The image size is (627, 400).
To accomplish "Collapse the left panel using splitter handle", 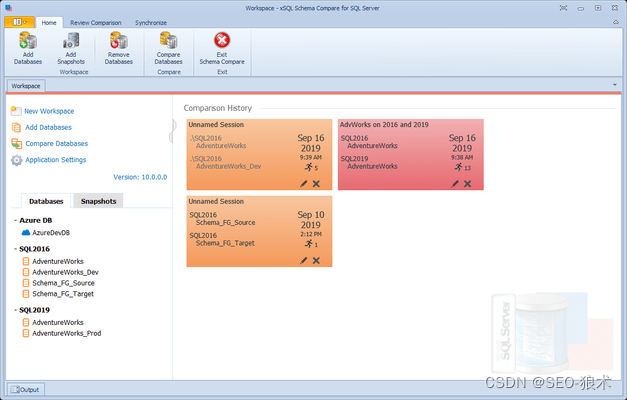I will (173, 131).
